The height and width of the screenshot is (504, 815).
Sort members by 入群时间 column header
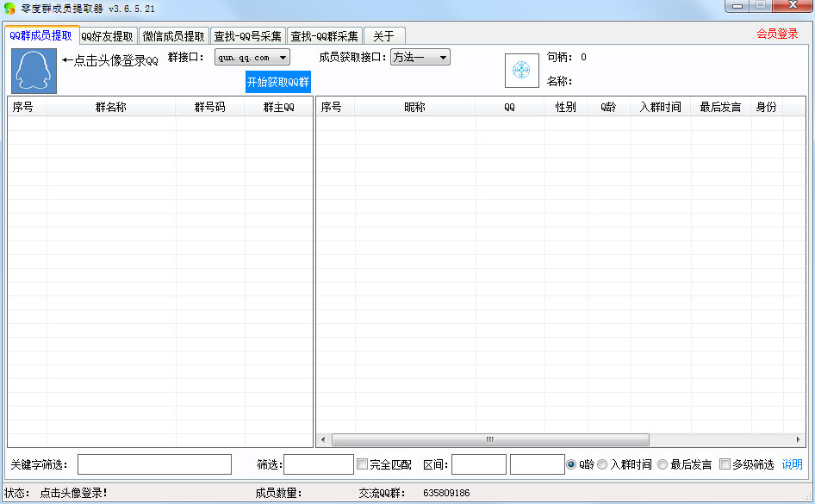pyautogui.click(x=661, y=107)
